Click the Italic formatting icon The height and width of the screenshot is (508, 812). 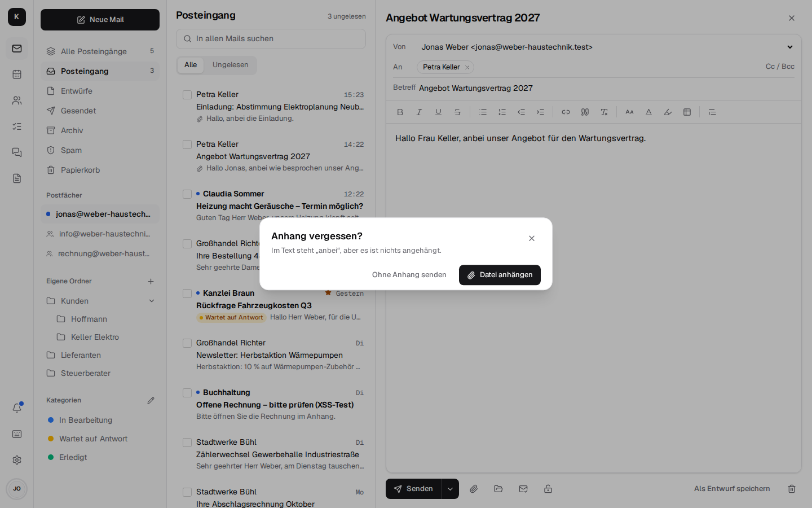[x=419, y=112]
